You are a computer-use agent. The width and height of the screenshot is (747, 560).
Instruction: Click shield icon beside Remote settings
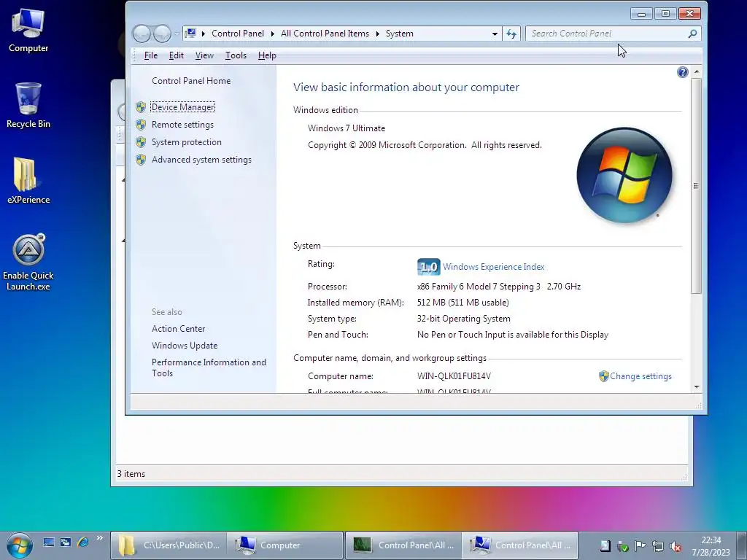[141, 125]
